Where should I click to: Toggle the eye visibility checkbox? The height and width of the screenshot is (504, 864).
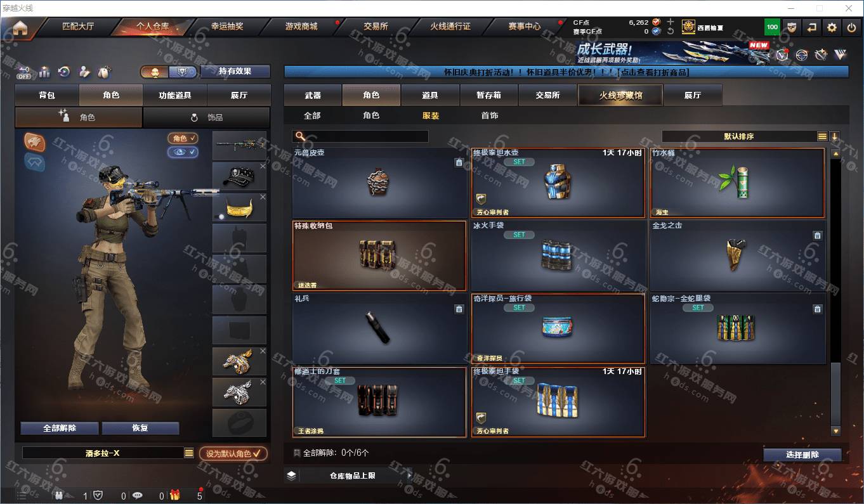pyautogui.click(x=183, y=152)
